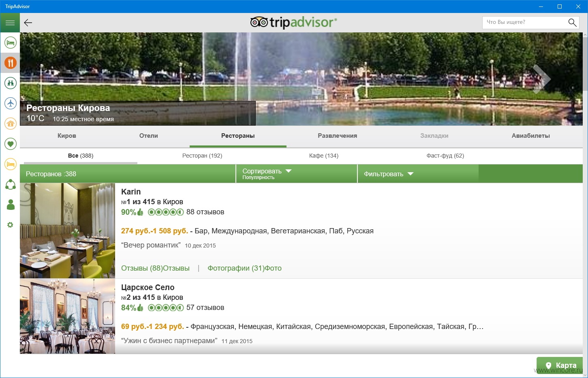Open the Фильтровать dropdown

coord(418,174)
